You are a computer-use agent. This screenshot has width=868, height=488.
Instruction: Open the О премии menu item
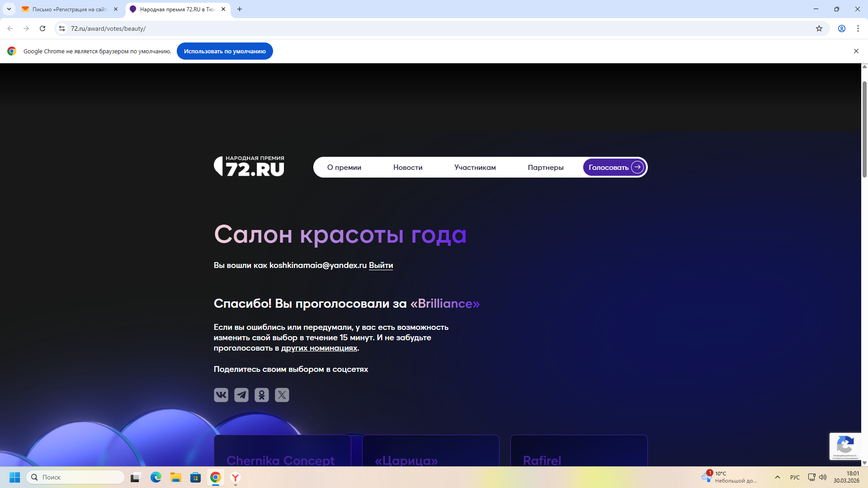pos(344,168)
